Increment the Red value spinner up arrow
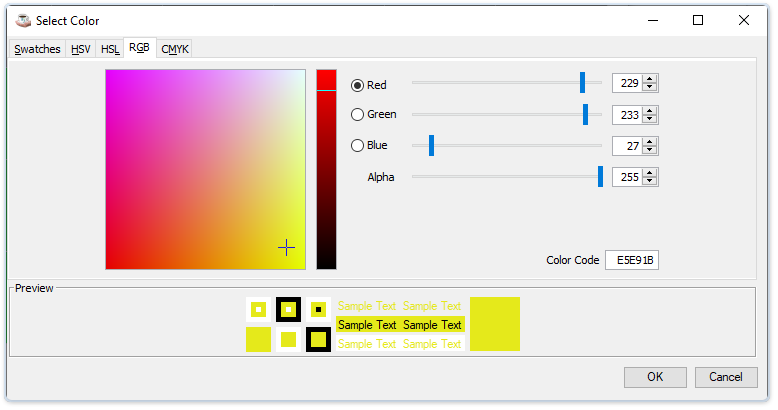Viewport: 778px width, 410px height. pos(650,80)
